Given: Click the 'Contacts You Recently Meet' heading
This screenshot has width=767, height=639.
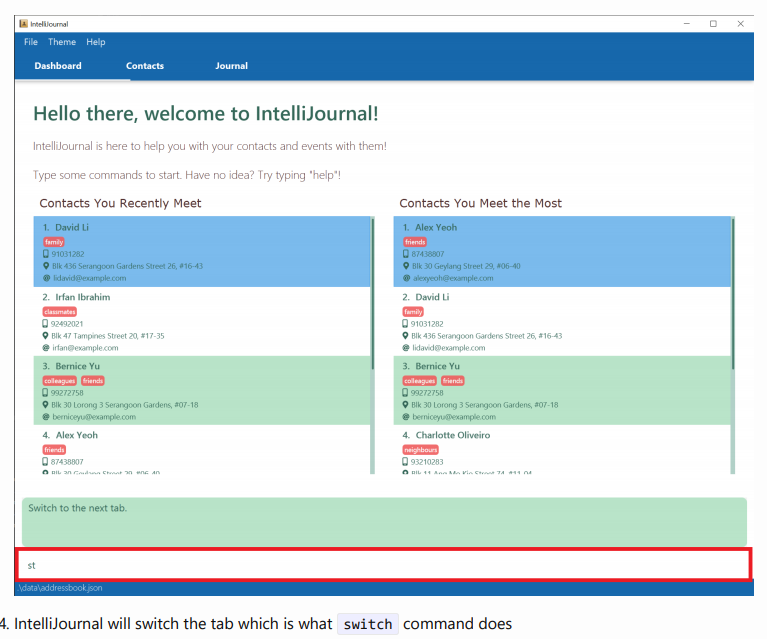Looking at the screenshot, I should point(120,203).
